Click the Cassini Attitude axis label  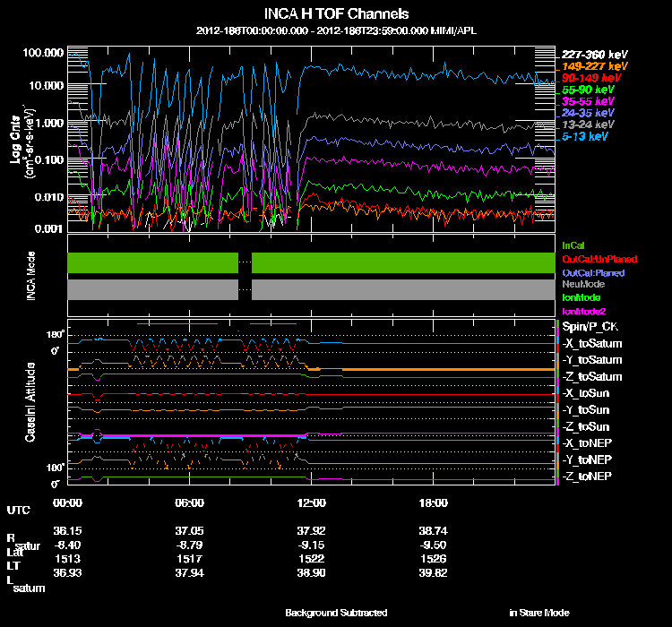point(30,402)
